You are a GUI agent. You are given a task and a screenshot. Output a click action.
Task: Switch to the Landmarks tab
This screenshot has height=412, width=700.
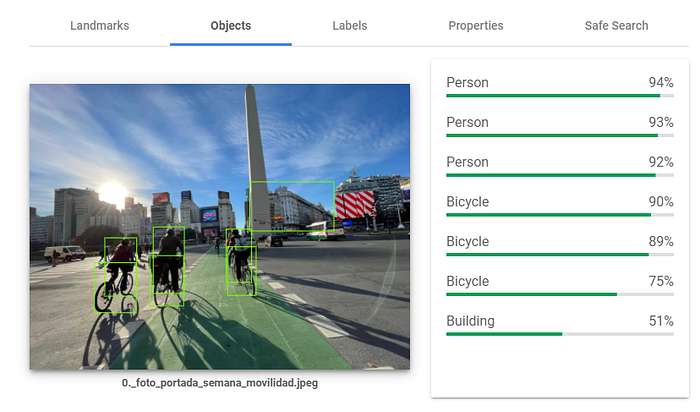[100, 25]
